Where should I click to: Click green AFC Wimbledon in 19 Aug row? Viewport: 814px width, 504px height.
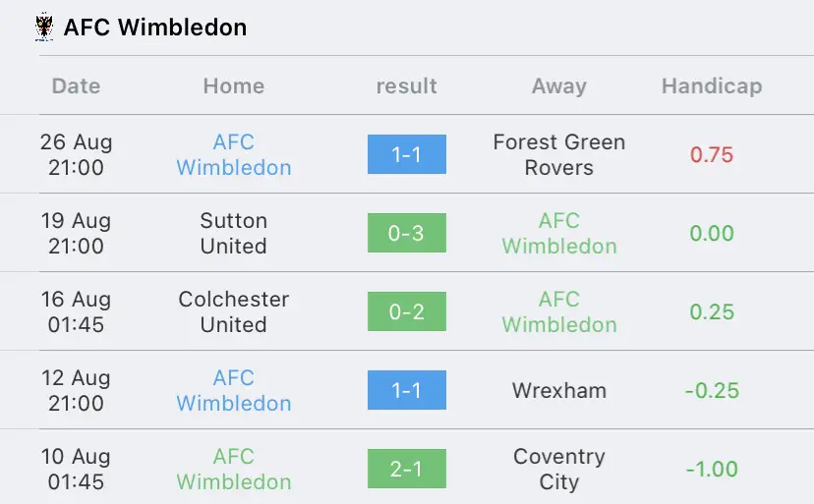tap(559, 233)
